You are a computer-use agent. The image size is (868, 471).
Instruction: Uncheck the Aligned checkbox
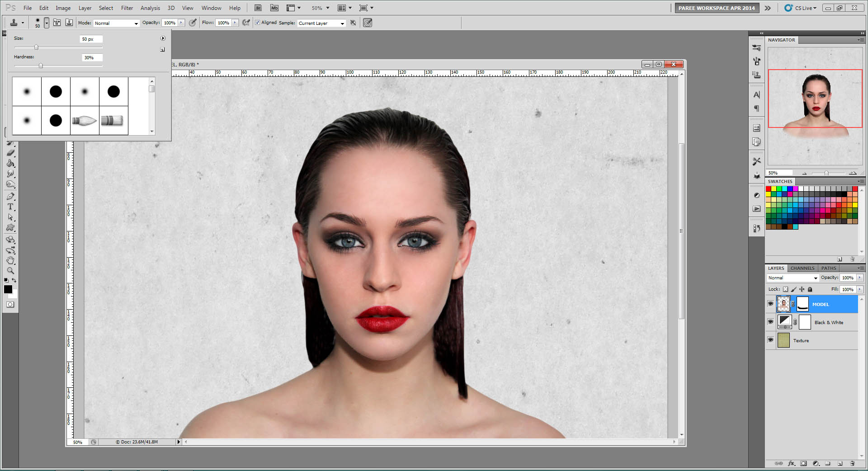(257, 23)
